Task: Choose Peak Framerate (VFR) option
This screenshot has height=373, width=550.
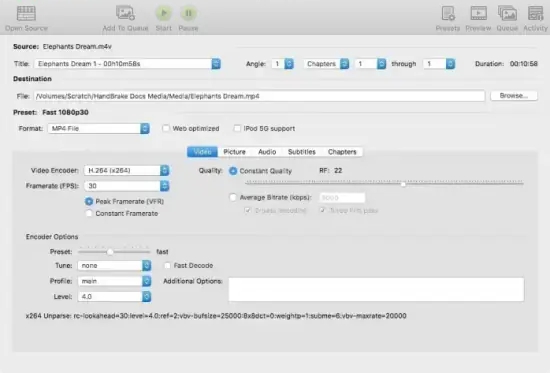Action: point(89,201)
